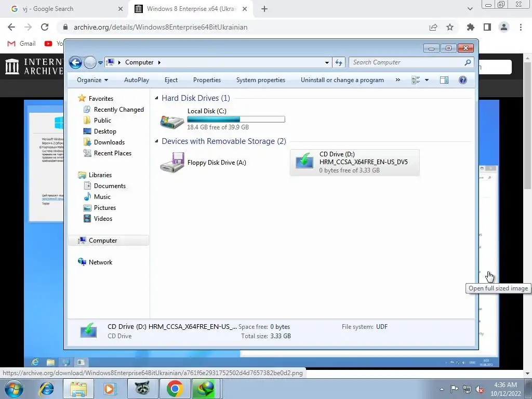Click the Computer breadcrumb in the address bar
Screen dimensions: 532x399
coord(139,62)
